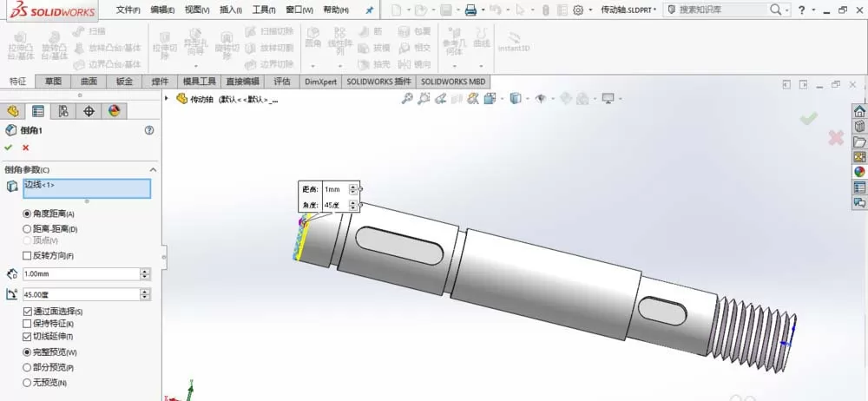Open the DimXpertManager tab icon

tap(89, 111)
